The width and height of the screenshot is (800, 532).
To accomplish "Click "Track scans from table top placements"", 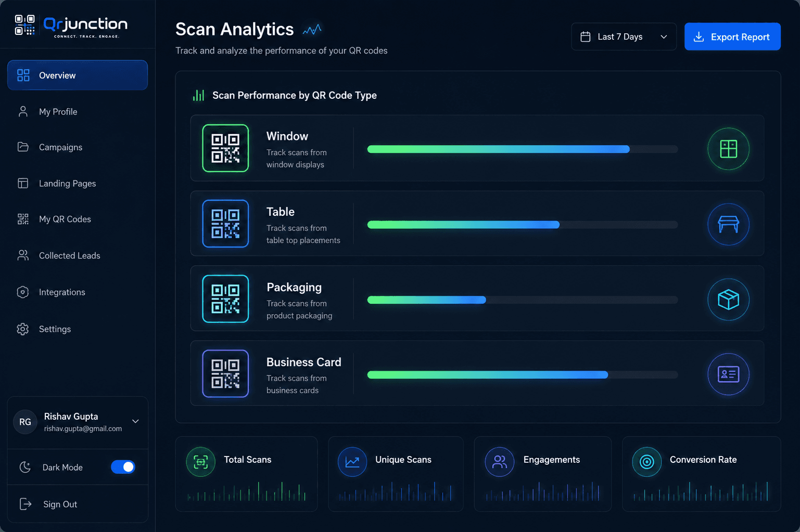I will click(303, 234).
